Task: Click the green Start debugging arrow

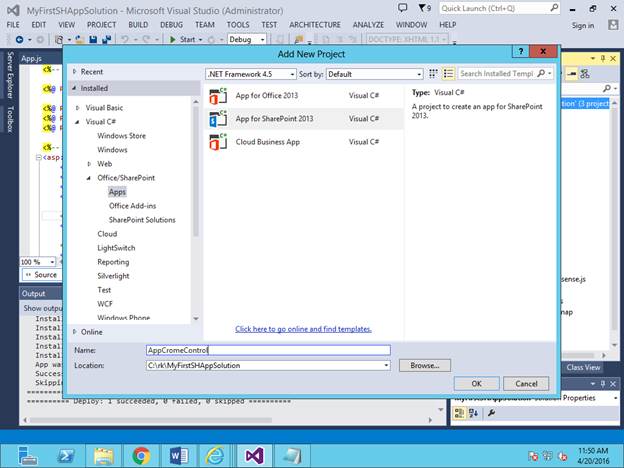Action: click(173, 39)
